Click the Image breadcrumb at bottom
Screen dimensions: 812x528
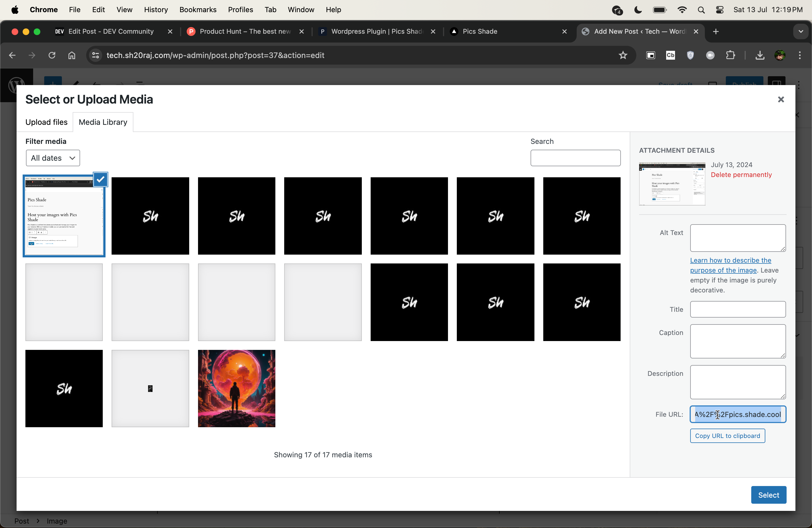57,521
